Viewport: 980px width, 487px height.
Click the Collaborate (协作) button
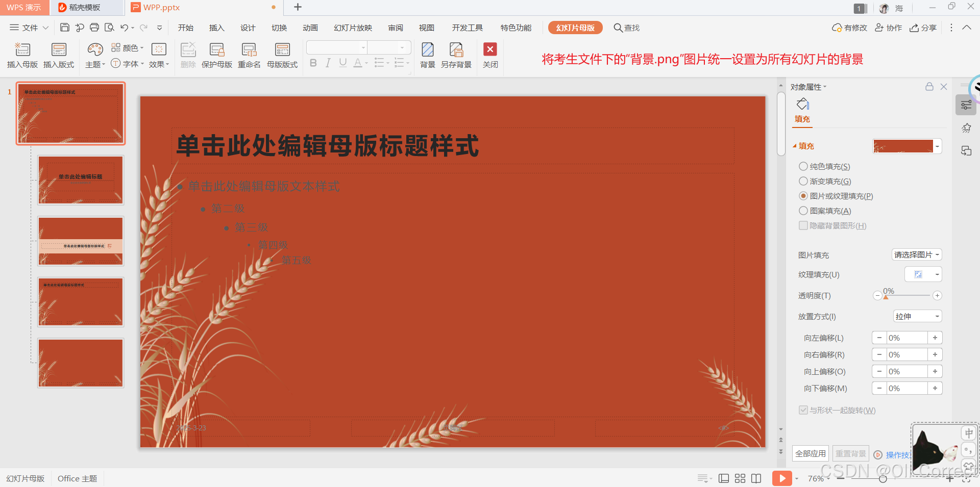(x=888, y=28)
